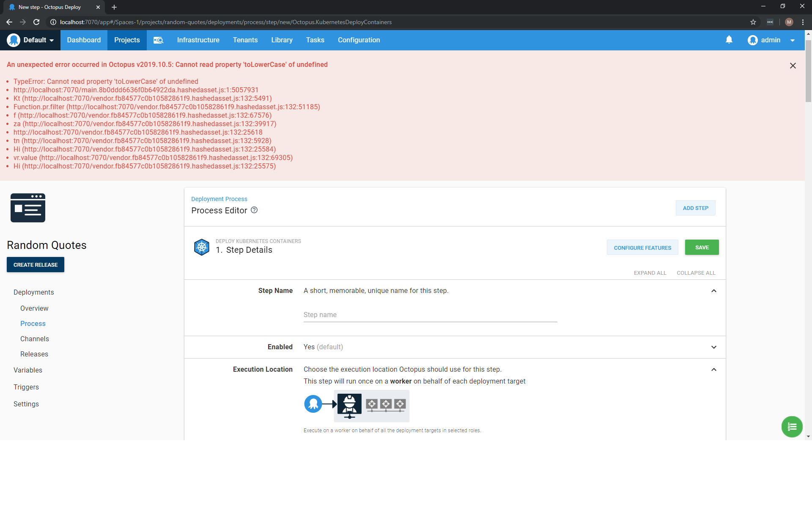812x508 pixels.
Task: Click the Random Quotes project logo
Action: pos(28,208)
